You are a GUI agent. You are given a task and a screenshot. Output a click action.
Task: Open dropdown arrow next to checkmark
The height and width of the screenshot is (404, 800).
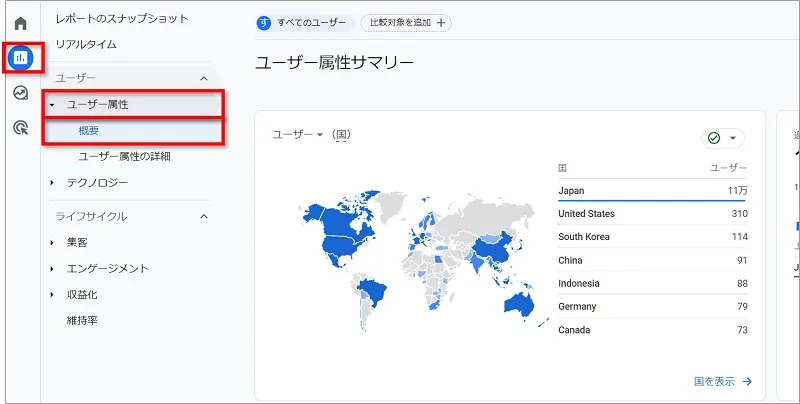click(733, 138)
